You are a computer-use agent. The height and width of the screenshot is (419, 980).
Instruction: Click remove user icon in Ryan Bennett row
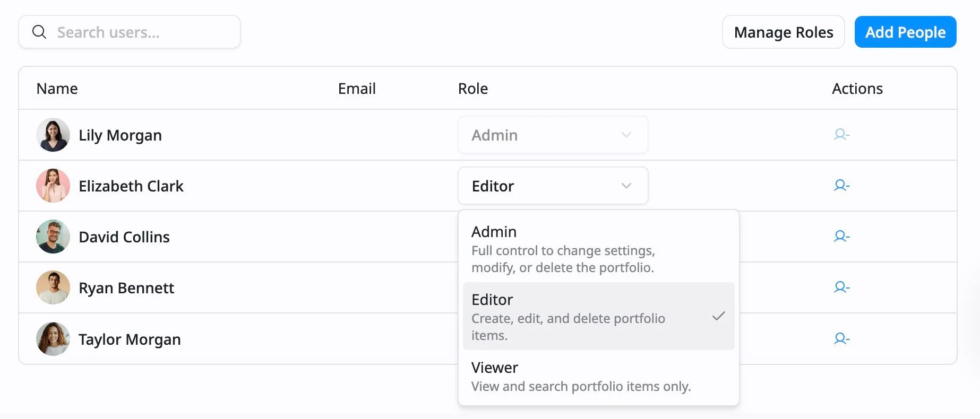coord(841,287)
